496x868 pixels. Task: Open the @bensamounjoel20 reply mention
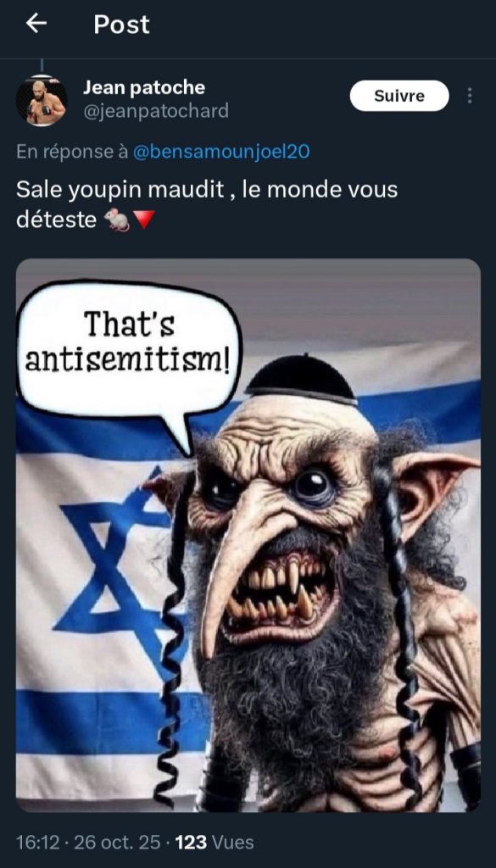(221, 151)
